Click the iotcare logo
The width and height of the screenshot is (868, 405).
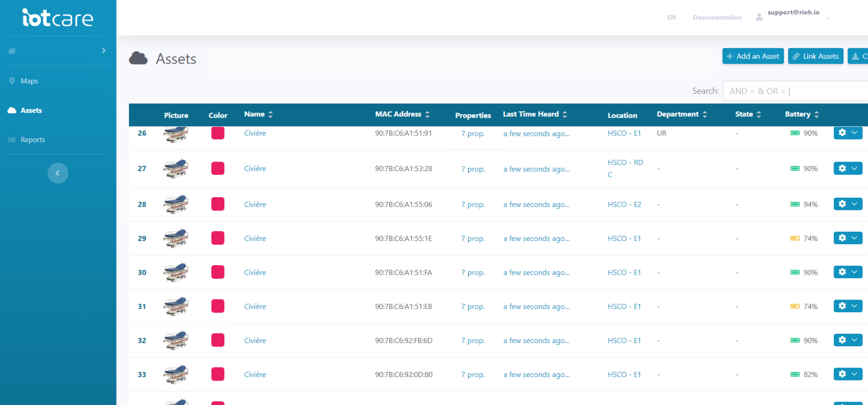click(x=58, y=18)
